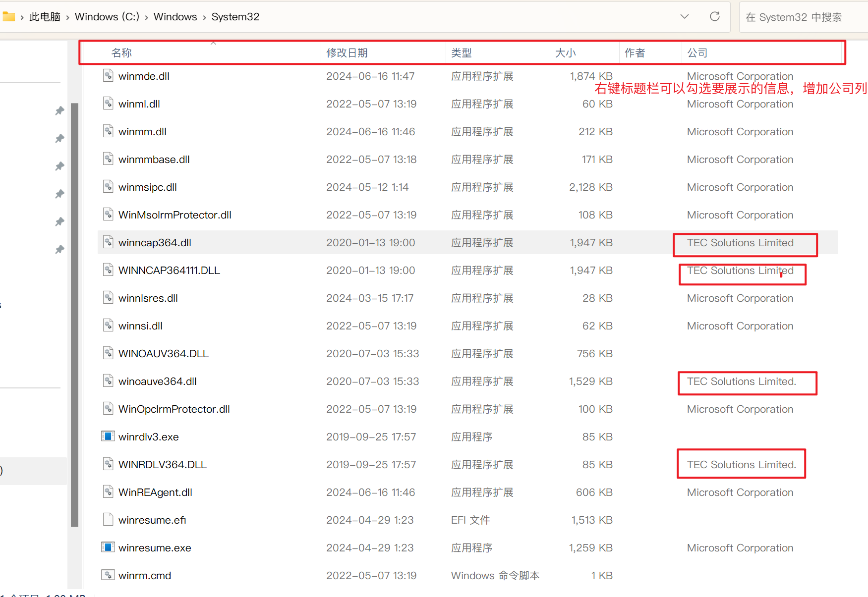
Task: Navigate to Windows folder in breadcrumb
Action: [x=175, y=17]
